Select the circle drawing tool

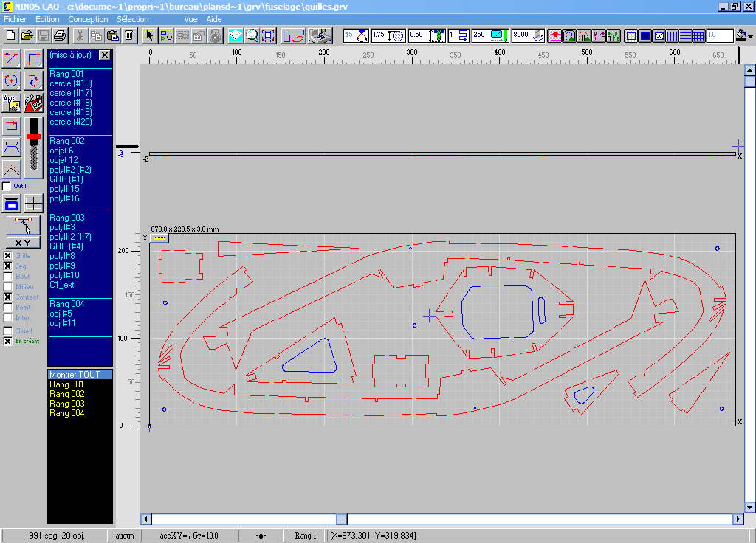click(11, 80)
